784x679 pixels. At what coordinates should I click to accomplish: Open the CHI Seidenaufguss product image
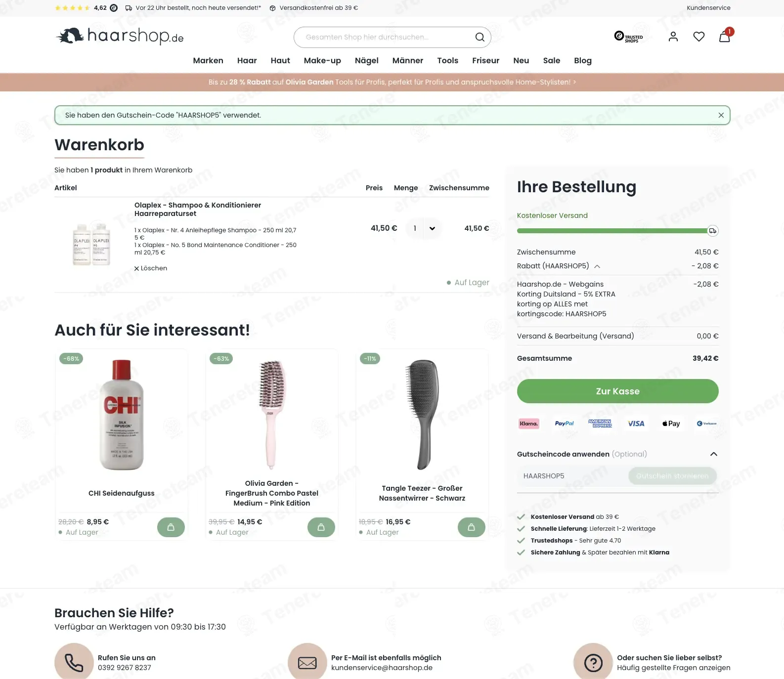122,415
